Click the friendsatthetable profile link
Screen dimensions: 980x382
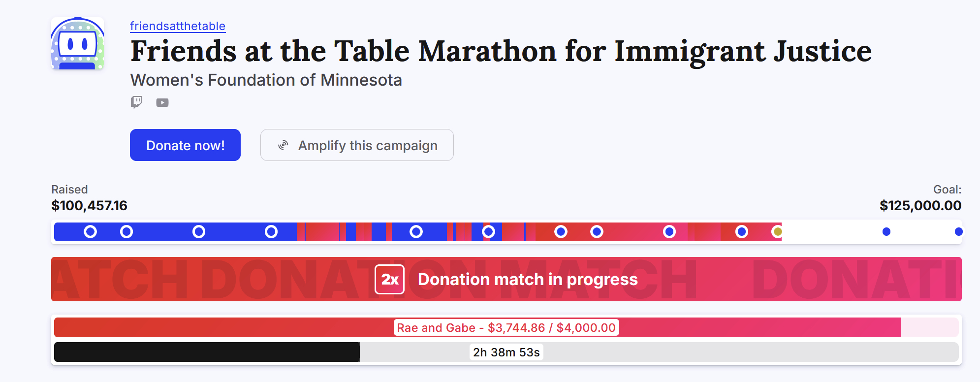pyautogui.click(x=178, y=26)
